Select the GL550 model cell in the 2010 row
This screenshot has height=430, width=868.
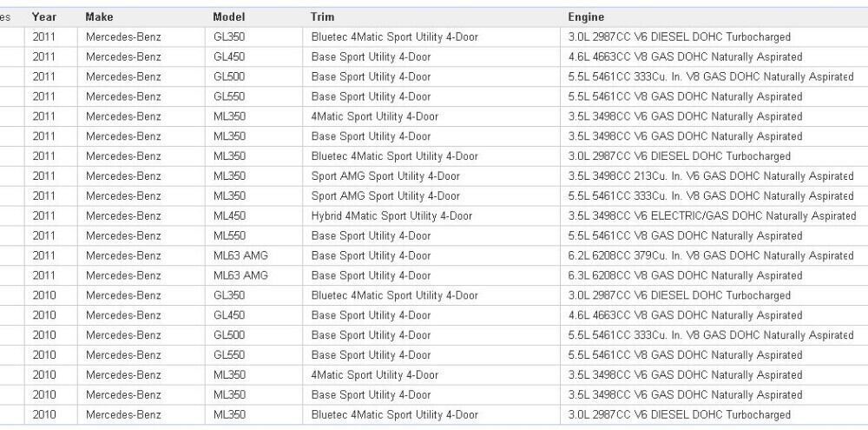[x=230, y=355]
